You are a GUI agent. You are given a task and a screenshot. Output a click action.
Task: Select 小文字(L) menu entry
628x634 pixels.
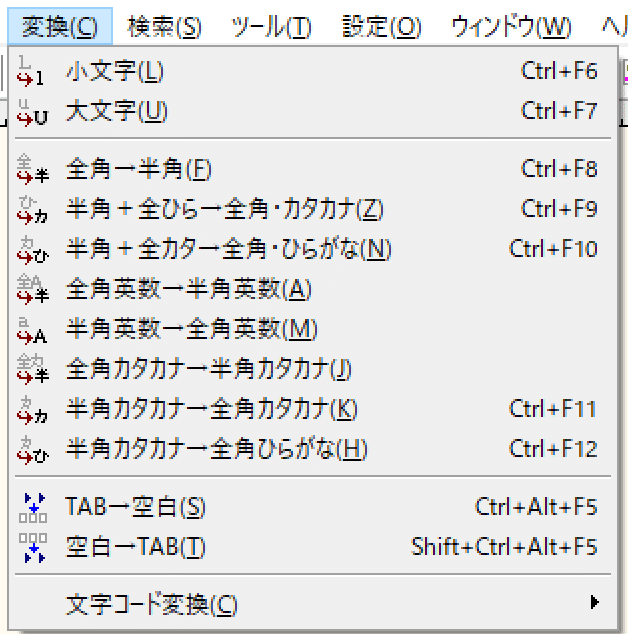pos(313,71)
